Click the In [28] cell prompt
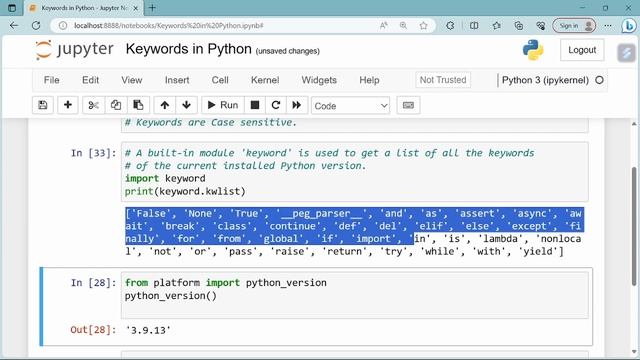The image size is (640, 360). tap(93, 282)
